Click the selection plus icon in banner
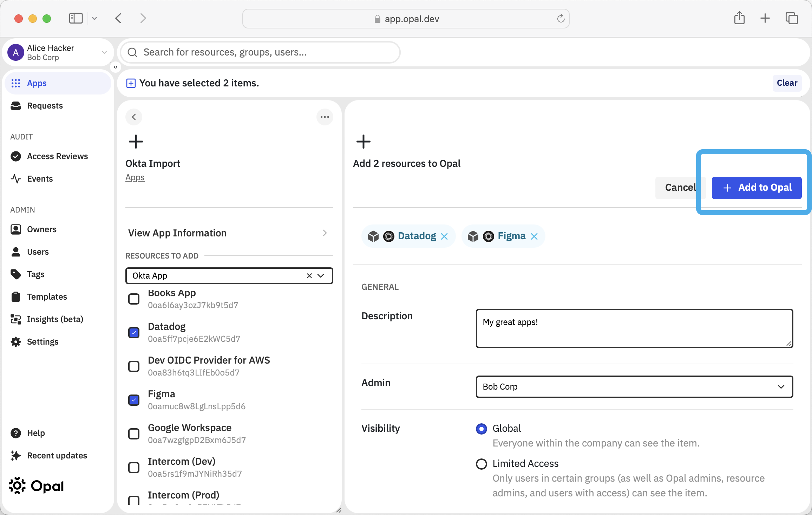 [x=131, y=83]
